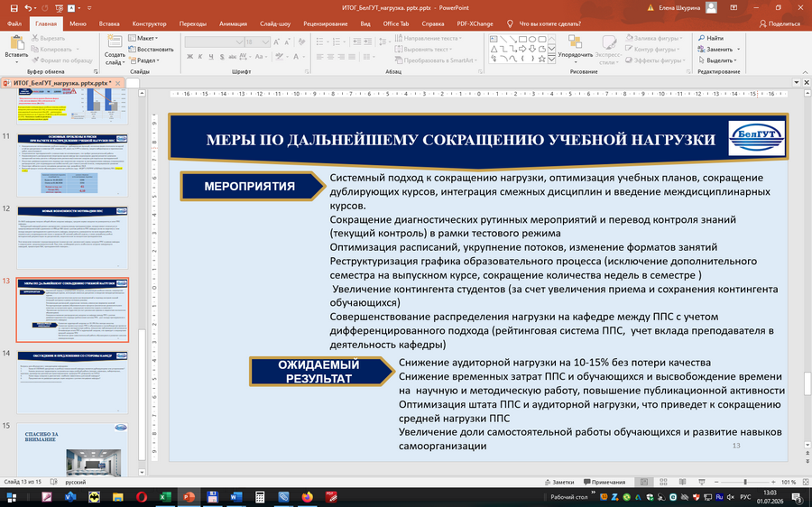Screen dimensions: 812x507
Task: Toggle the Notes (Заметки) pane
Action: (559, 482)
